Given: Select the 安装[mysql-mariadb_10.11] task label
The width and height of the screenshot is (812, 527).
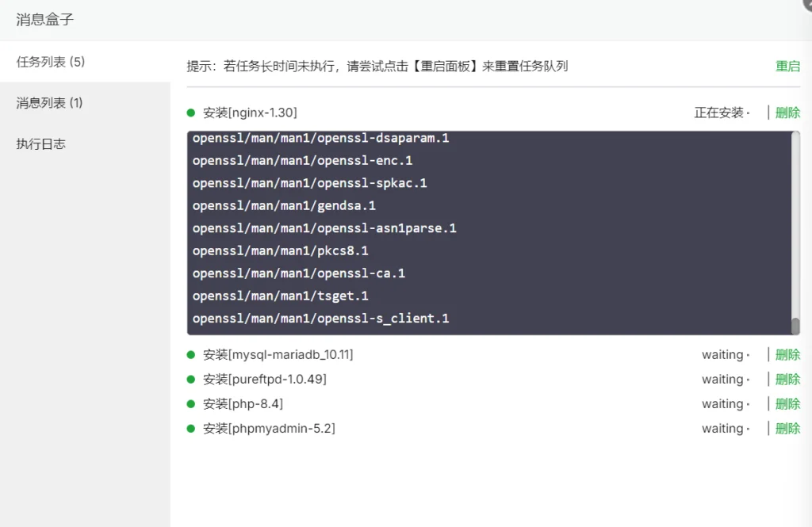Looking at the screenshot, I should click(278, 354).
